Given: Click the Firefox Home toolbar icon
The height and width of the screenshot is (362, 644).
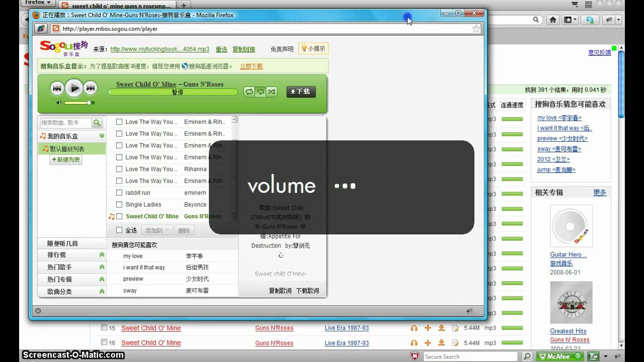Looking at the screenshot, I should coord(553,20).
